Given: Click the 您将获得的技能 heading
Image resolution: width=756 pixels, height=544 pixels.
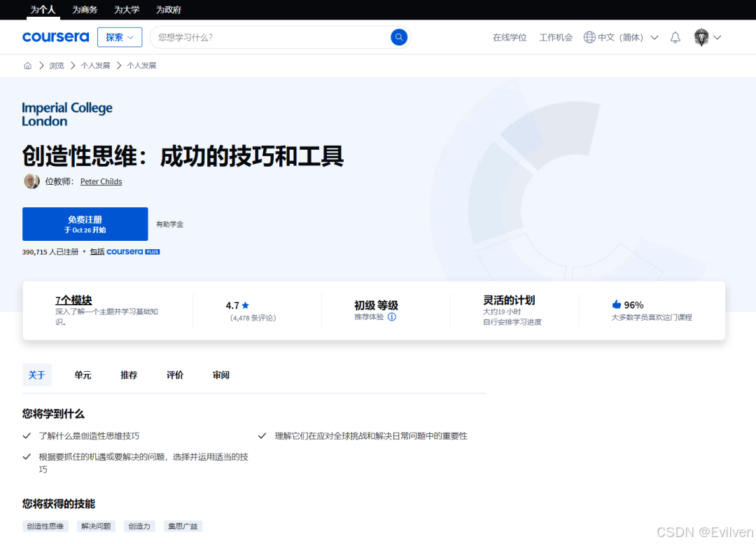Looking at the screenshot, I should pyautogui.click(x=59, y=504).
